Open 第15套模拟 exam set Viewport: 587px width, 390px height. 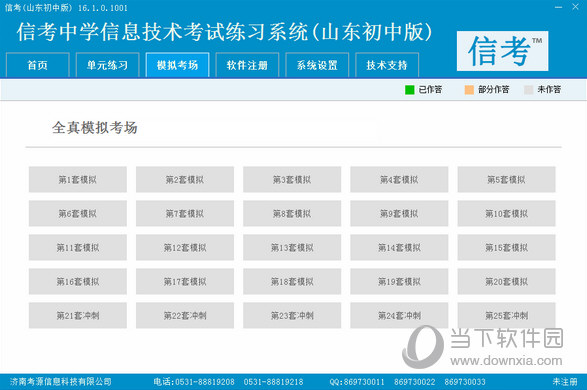pos(507,247)
